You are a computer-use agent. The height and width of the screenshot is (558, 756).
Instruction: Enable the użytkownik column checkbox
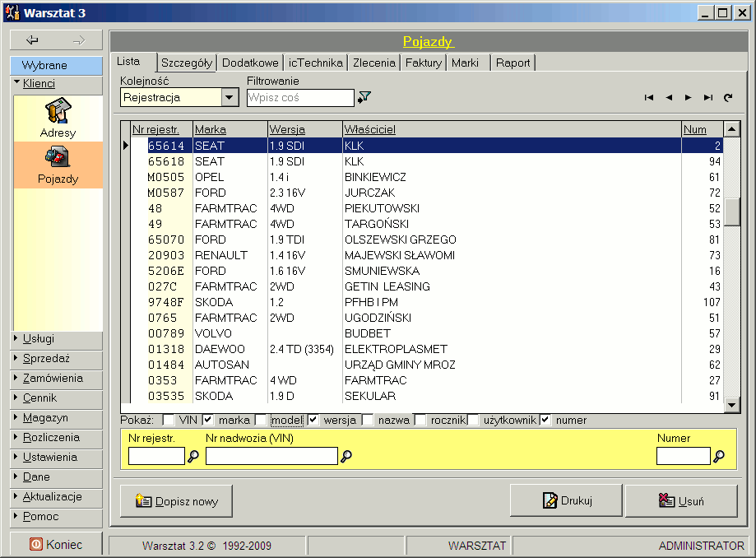tap(473, 420)
